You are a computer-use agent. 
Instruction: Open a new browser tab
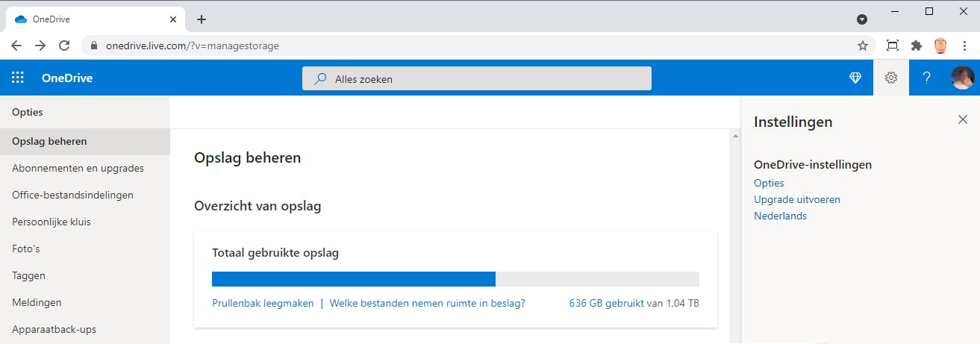[x=201, y=19]
